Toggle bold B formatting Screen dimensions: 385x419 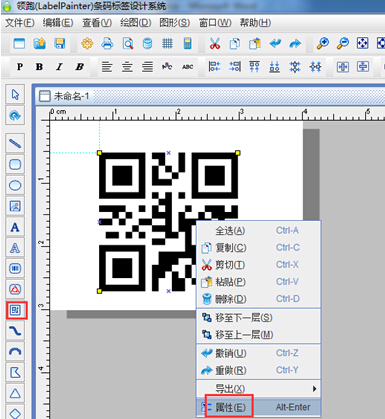(39, 67)
